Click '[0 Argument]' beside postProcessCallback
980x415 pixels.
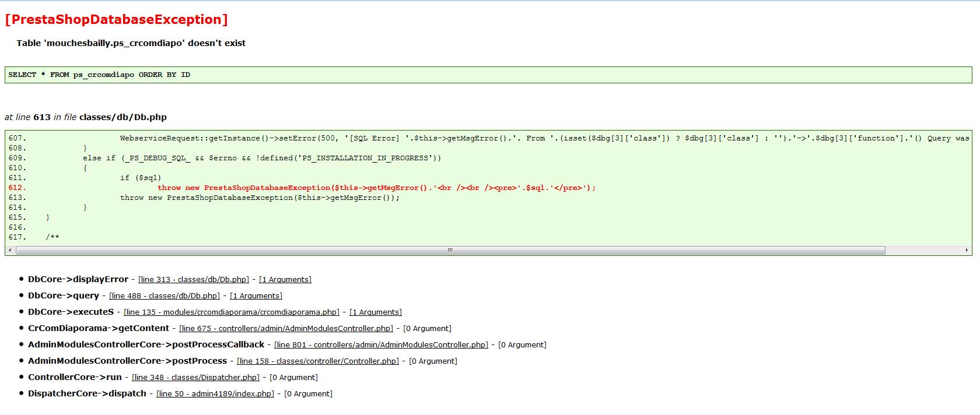[x=522, y=345]
